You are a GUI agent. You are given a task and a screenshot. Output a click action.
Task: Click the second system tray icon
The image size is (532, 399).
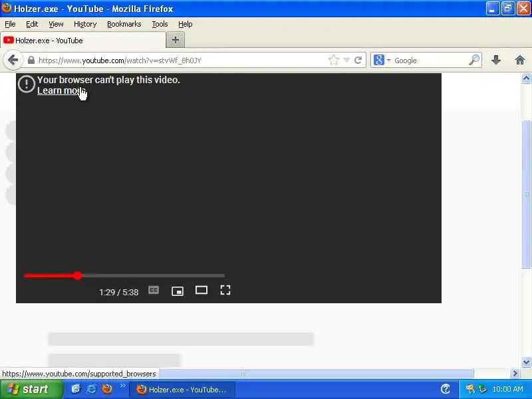pyautogui.click(x=482, y=389)
